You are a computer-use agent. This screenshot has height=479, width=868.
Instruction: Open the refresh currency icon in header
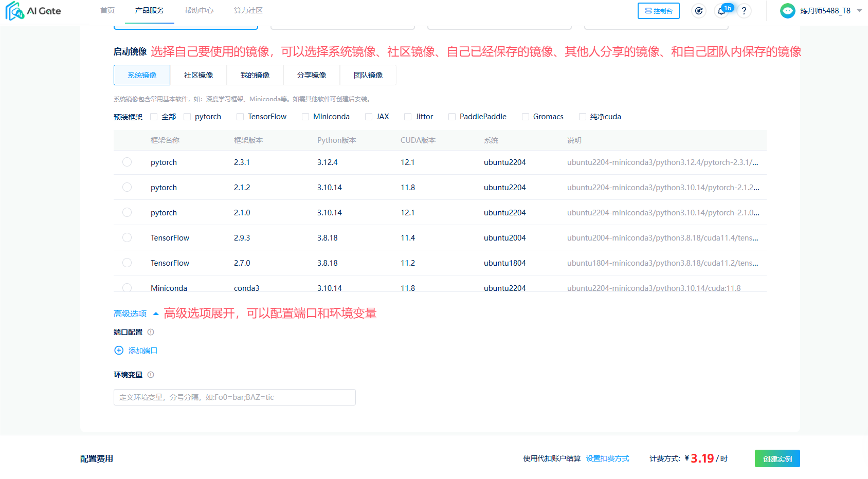(698, 11)
